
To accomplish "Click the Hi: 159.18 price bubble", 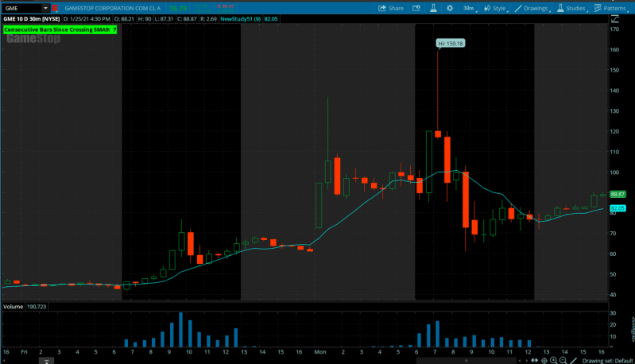I will coord(451,44).
